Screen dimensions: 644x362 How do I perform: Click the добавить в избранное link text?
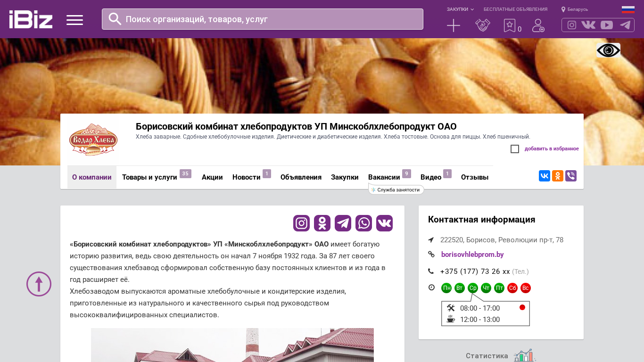(x=552, y=149)
